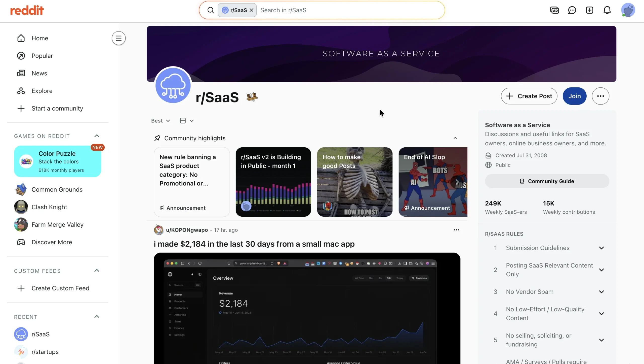Collapse the left navigation sidebar

(119, 38)
